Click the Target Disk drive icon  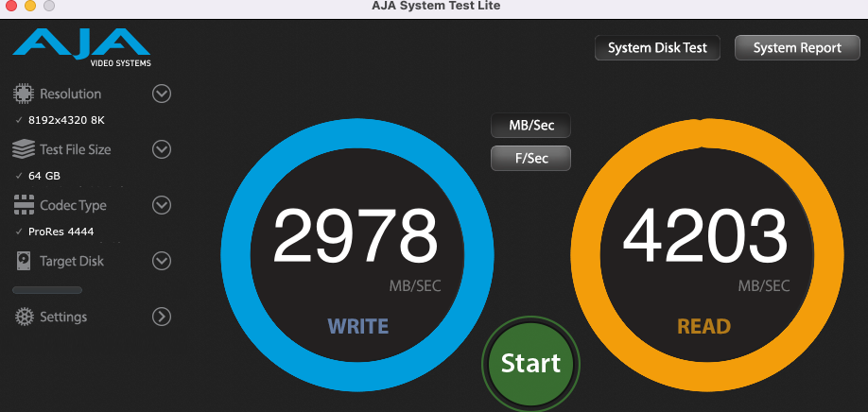pyautogui.click(x=23, y=261)
